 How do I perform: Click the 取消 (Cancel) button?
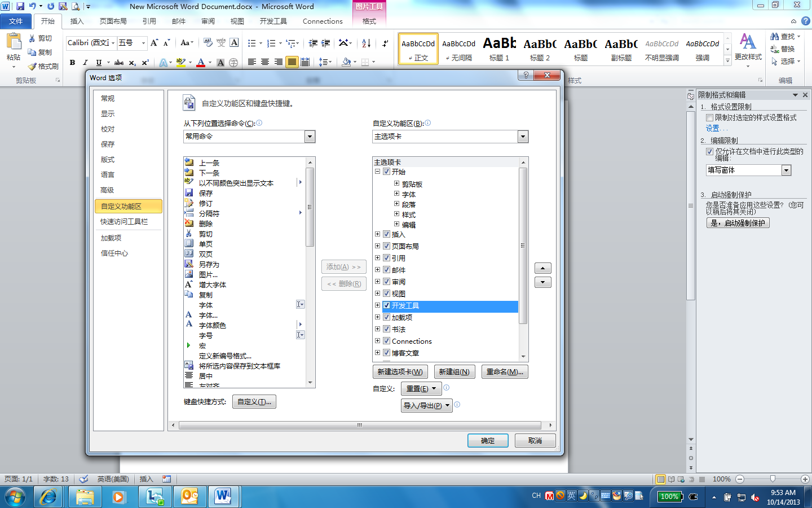click(535, 441)
